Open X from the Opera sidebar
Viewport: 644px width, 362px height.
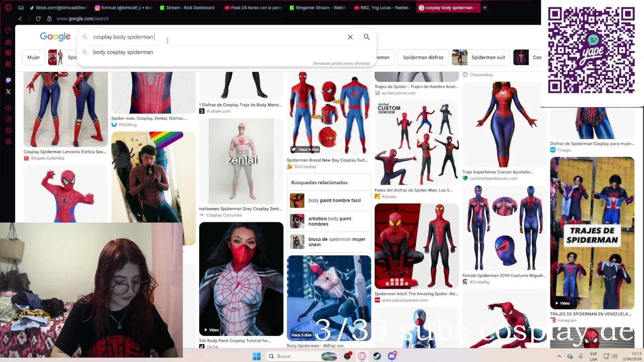[8, 92]
